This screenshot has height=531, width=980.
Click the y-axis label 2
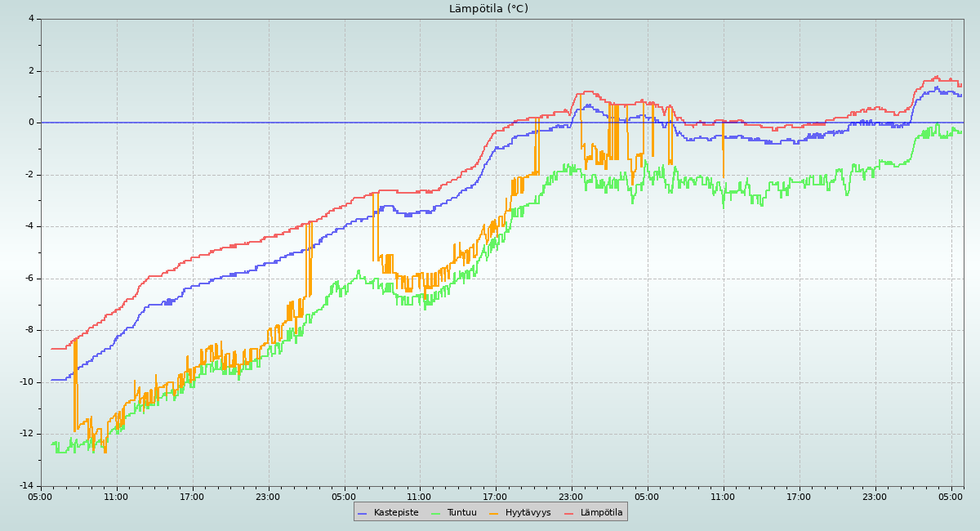pos(31,71)
